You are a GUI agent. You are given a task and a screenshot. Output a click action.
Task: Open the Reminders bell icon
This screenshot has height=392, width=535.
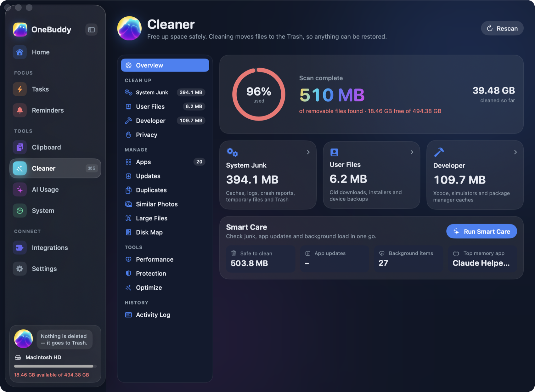click(20, 110)
